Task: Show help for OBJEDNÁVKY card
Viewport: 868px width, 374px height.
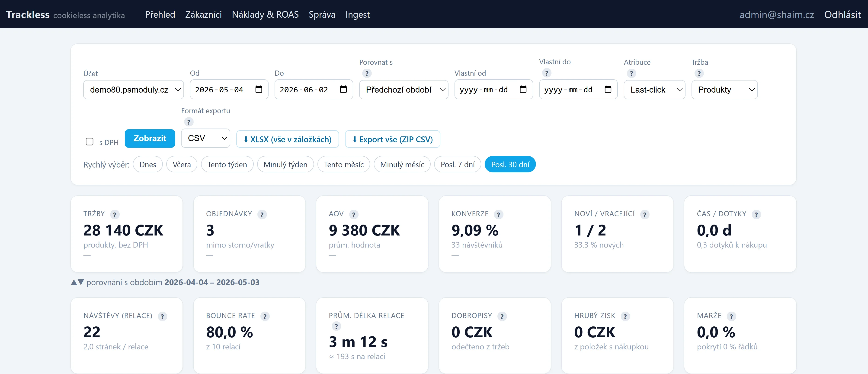Action: point(262,214)
